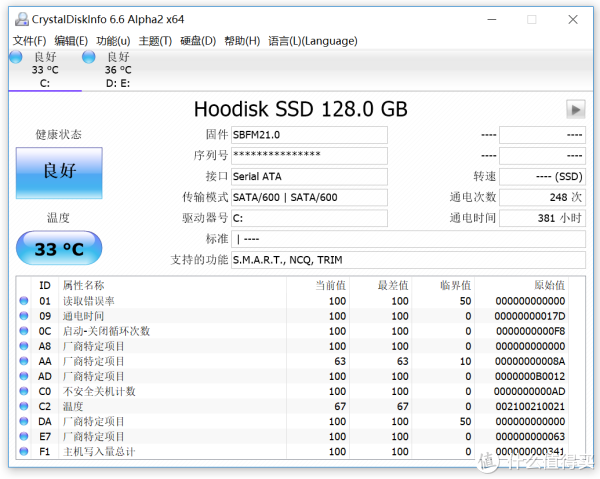Screen dimensions: 600x479
Task: Click status dot of attribute F1 row
Action: click(24, 451)
